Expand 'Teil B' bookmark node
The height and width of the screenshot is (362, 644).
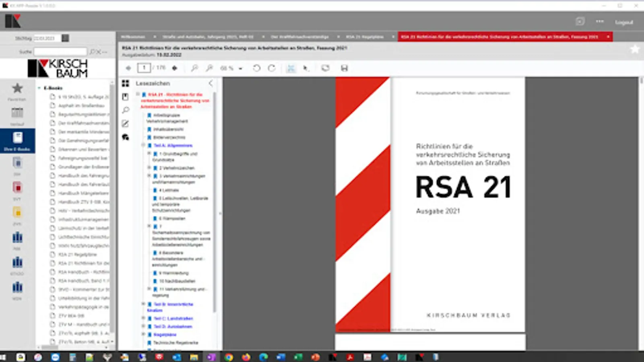143,304
